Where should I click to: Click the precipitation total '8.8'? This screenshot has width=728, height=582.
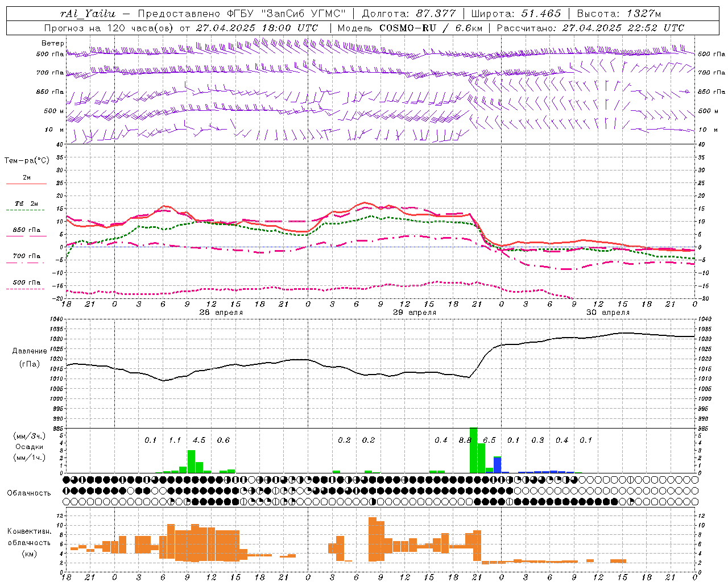point(465,440)
